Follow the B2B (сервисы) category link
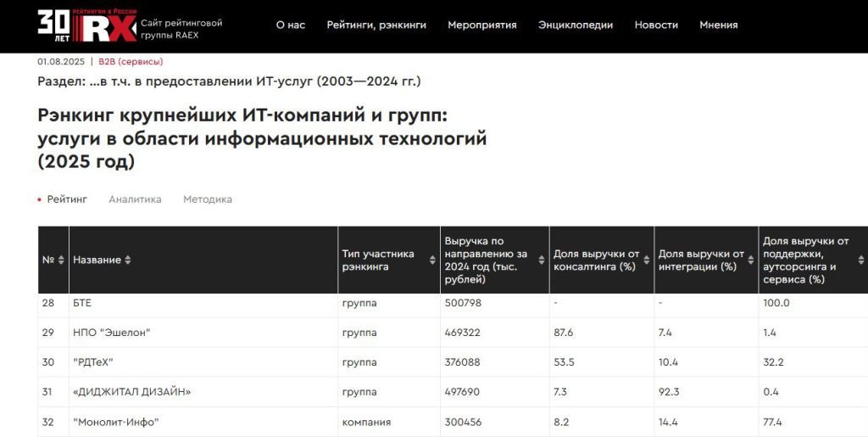Viewport: 868px width, 437px height. (131, 61)
